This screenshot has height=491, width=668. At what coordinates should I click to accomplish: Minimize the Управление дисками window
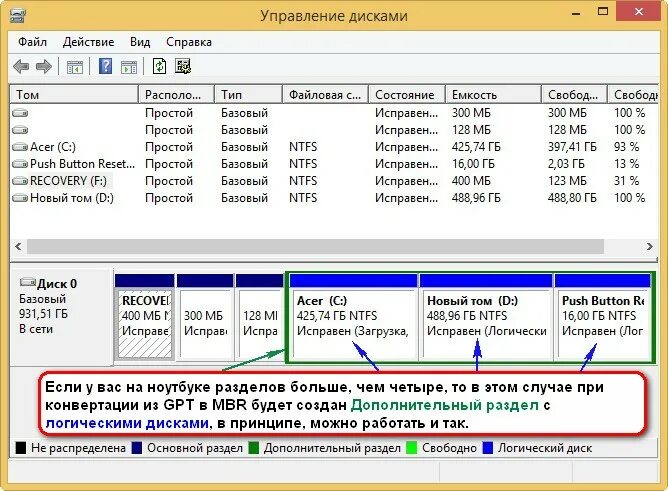pyautogui.click(x=576, y=13)
